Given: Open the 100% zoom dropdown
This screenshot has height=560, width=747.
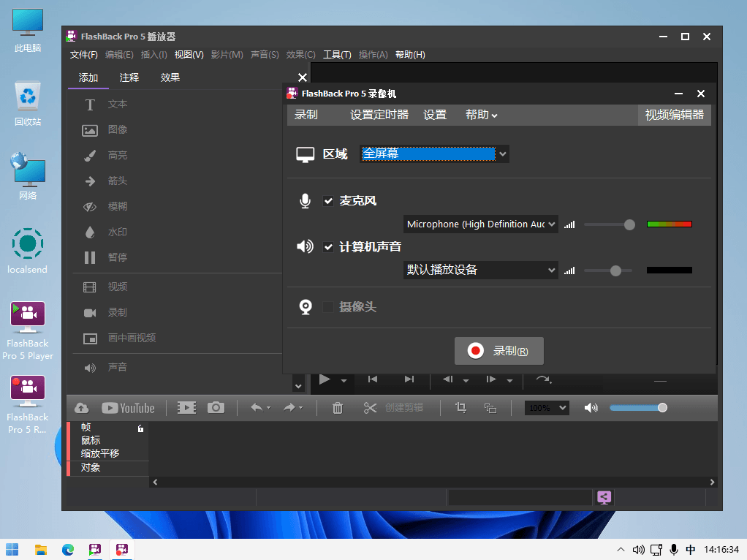Looking at the screenshot, I should click(547, 408).
